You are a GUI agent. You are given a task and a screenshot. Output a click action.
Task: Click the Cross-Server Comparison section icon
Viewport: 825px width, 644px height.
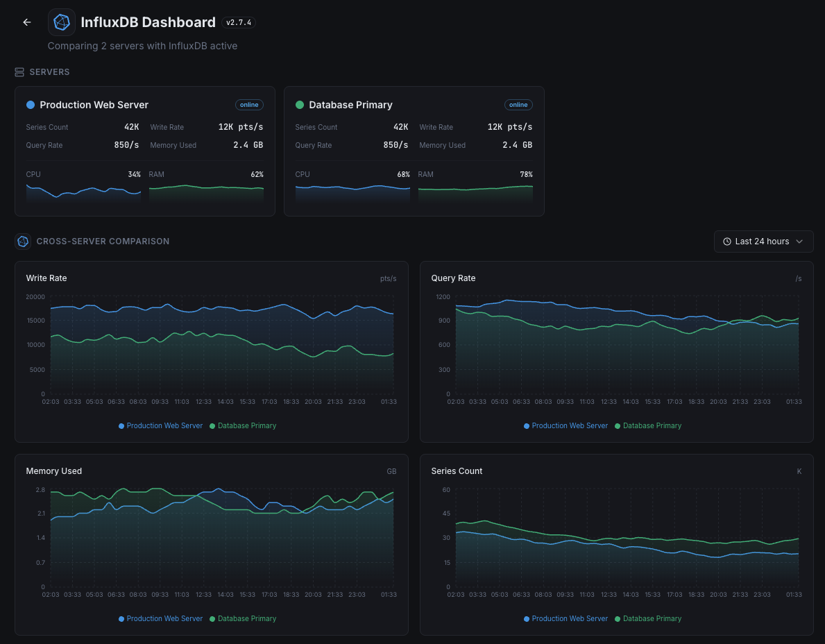click(x=23, y=241)
